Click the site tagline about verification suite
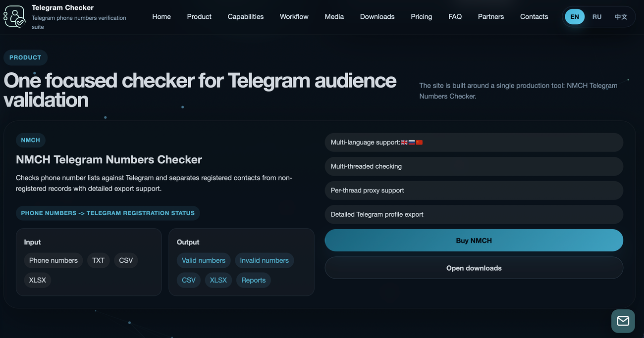 pos(79,22)
